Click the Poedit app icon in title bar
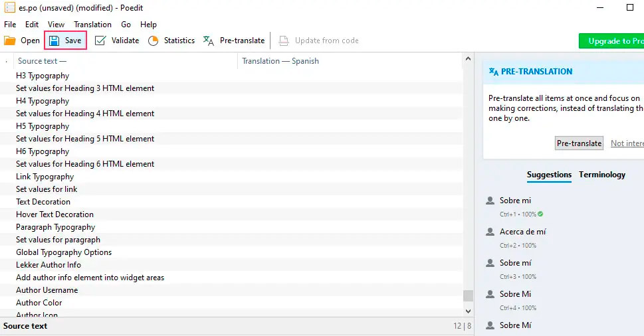This screenshot has height=336, width=644. 10,7
